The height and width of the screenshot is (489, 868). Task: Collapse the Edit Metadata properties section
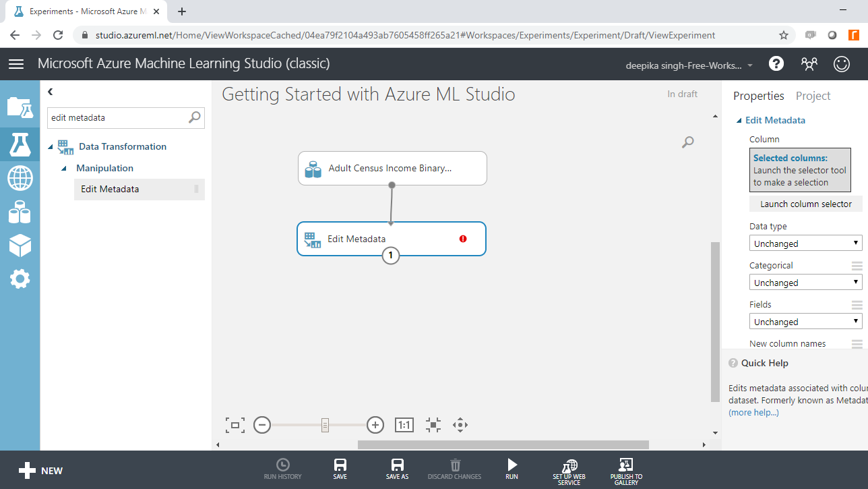click(739, 121)
